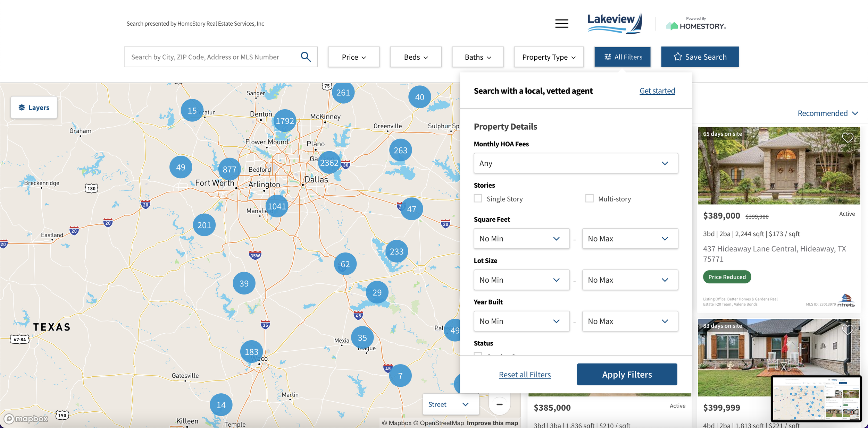Toggle the All Filters panel button
868x428 pixels.
click(x=623, y=57)
